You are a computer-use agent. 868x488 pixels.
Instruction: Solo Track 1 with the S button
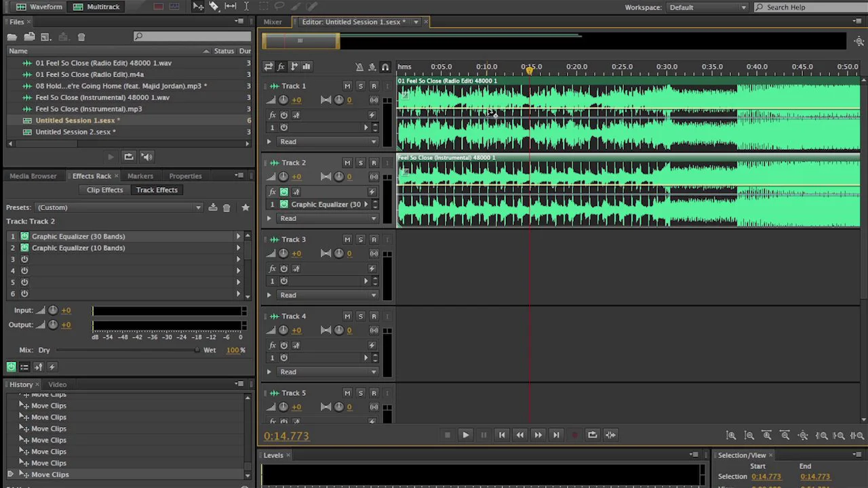(361, 86)
